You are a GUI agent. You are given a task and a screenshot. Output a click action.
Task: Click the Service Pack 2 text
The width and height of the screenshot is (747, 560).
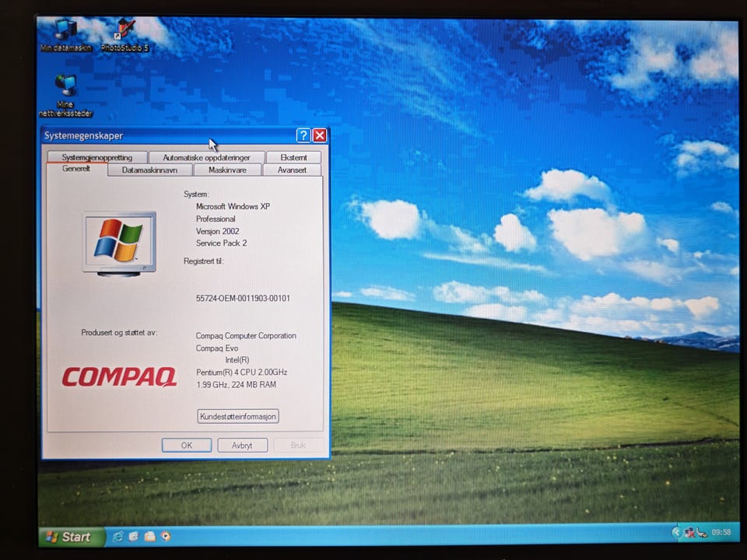point(222,243)
